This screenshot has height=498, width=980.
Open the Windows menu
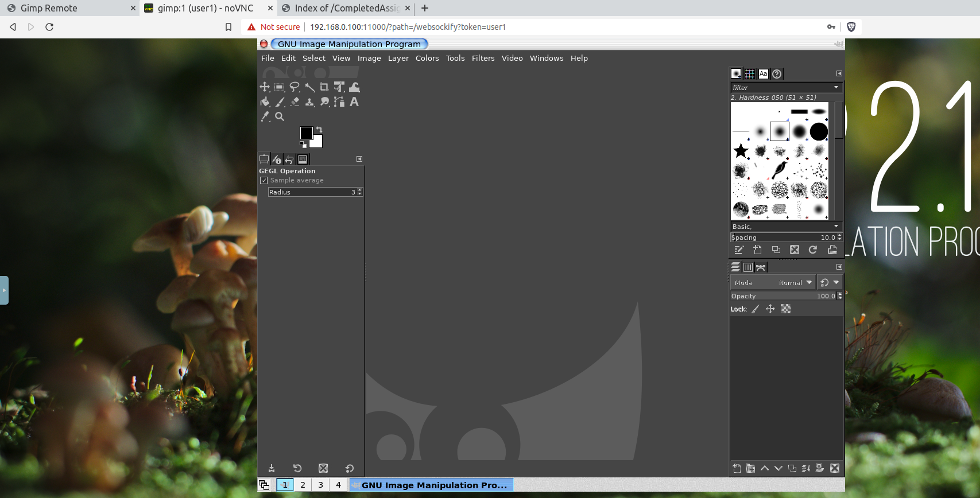coord(547,58)
